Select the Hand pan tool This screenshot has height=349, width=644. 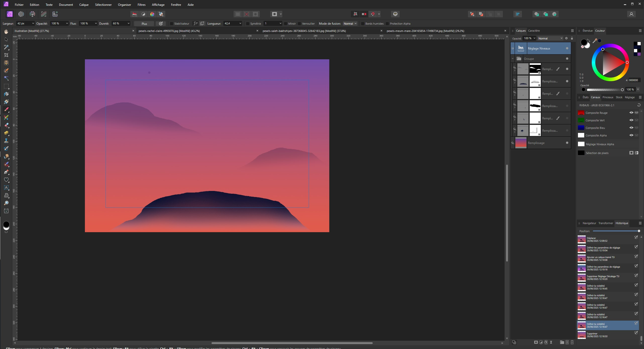pyautogui.click(x=6, y=32)
